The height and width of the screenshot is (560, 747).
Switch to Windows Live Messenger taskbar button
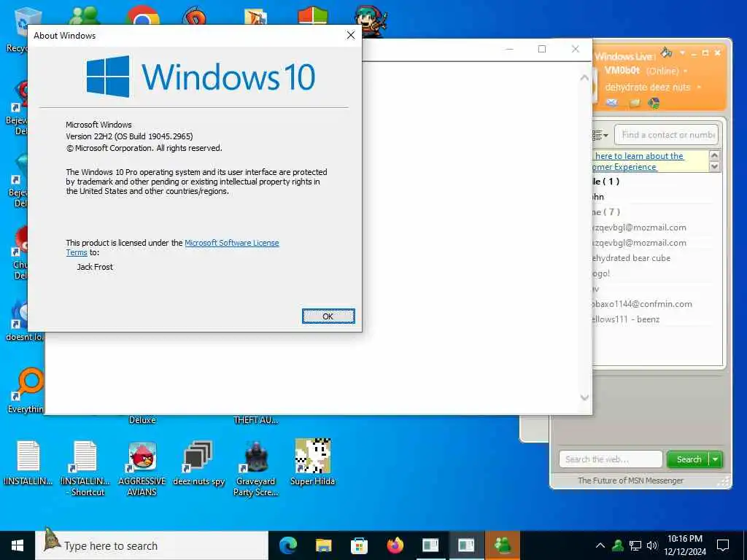502,545
